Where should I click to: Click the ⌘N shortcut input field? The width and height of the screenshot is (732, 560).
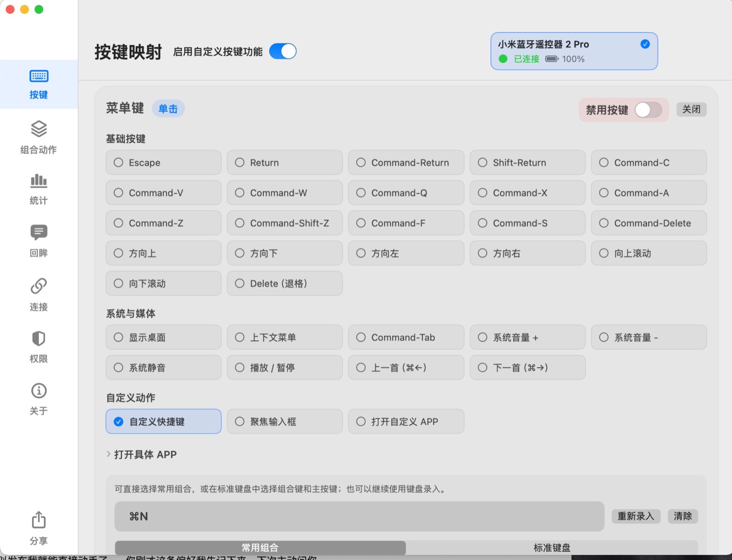359,517
